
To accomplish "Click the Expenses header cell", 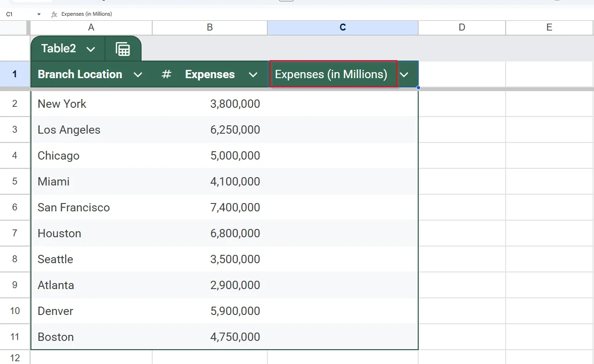I will [210, 74].
